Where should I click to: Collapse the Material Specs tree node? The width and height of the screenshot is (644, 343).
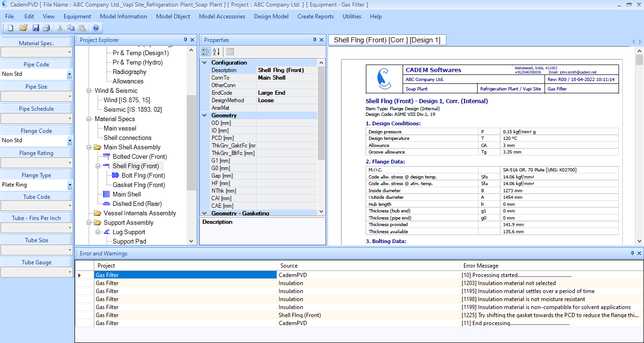point(89,119)
